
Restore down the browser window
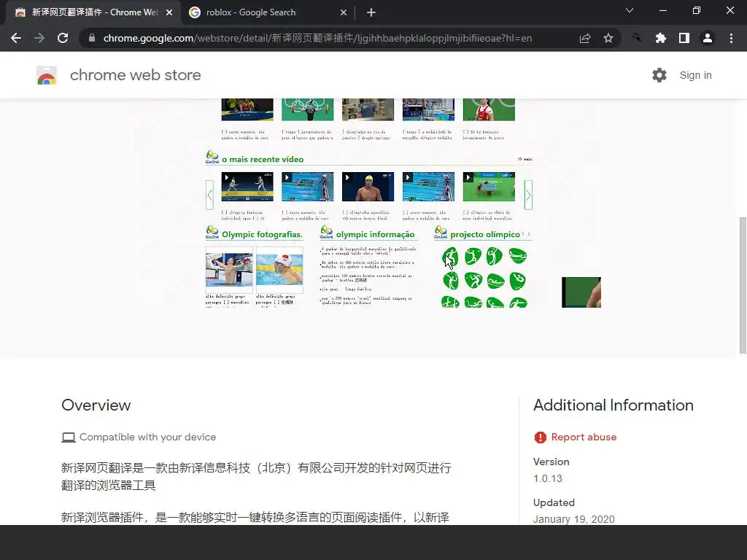coord(697,10)
